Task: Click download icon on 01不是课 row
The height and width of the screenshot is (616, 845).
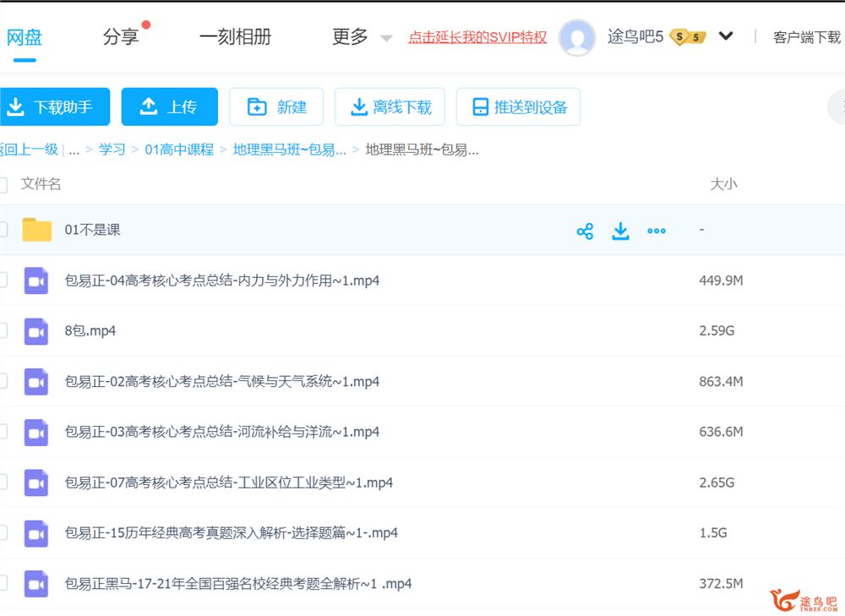Action: [621, 231]
